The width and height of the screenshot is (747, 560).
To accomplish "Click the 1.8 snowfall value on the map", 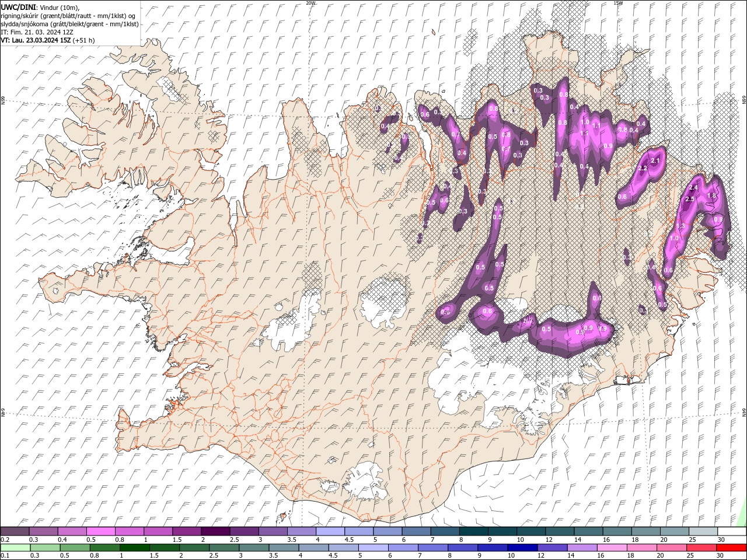I will click(711, 195).
